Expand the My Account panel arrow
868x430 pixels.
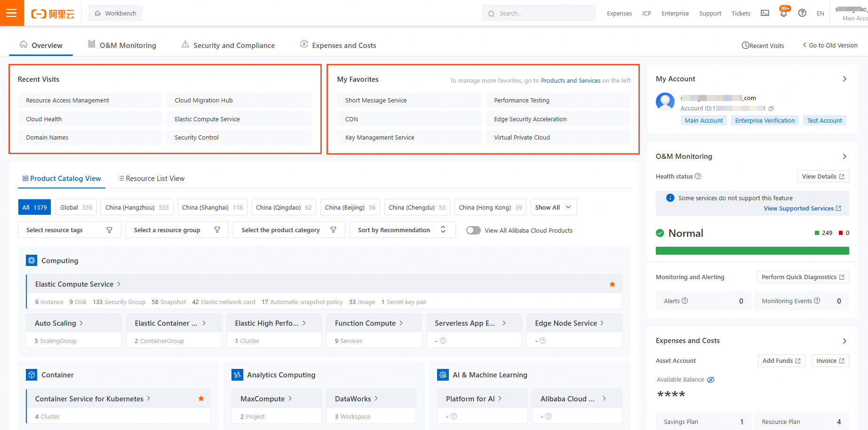pyautogui.click(x=844, y=79)
